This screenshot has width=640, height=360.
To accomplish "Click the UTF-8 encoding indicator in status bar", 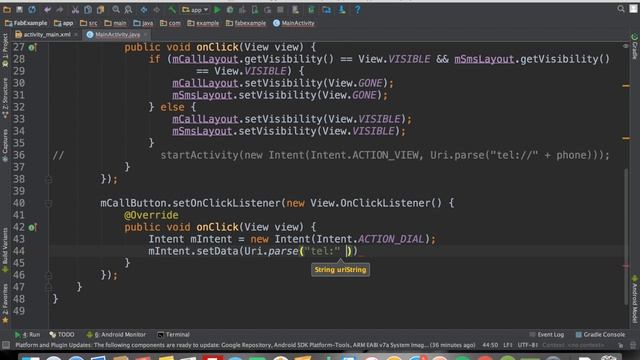I will 527,345.
